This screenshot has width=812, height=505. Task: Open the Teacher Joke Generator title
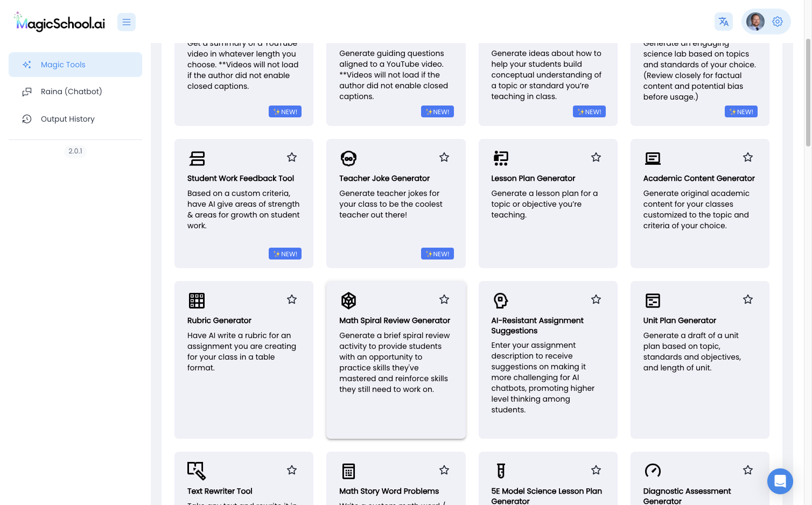384,178
